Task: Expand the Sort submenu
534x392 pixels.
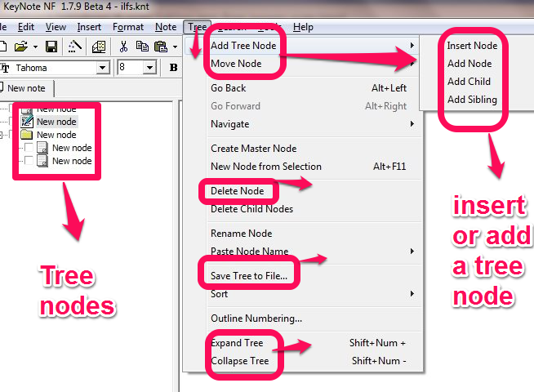Action: click(x=303, y=293)
